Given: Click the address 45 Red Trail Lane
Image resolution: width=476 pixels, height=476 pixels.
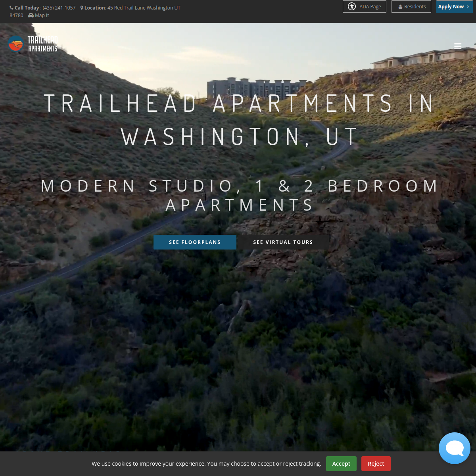Looking at the screenshot, I should (127, 8).
